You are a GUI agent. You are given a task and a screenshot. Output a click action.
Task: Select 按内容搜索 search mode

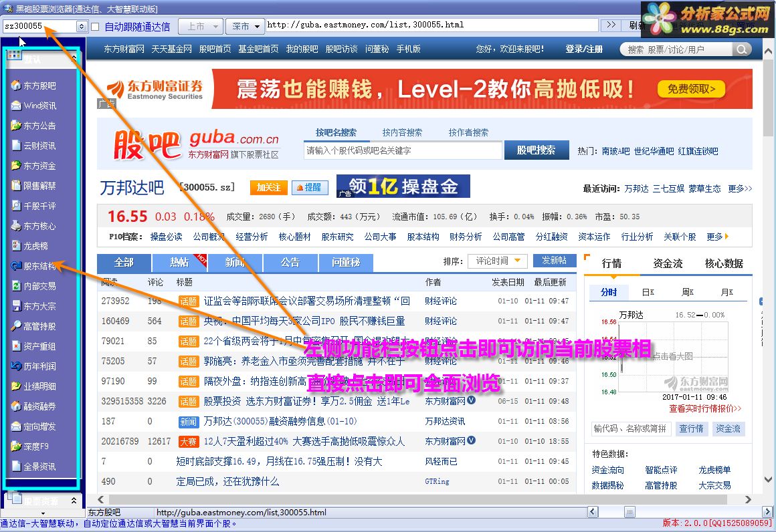[402, 132]
